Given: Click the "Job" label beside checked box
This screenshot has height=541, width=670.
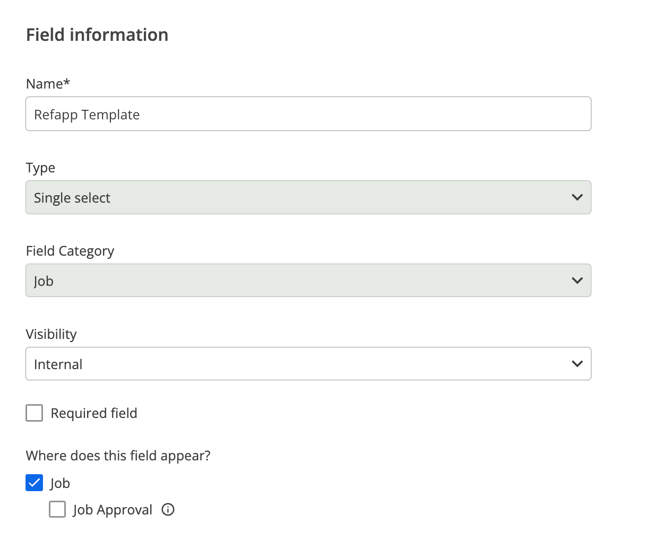Looking at the screenshot, I should 60,483.
